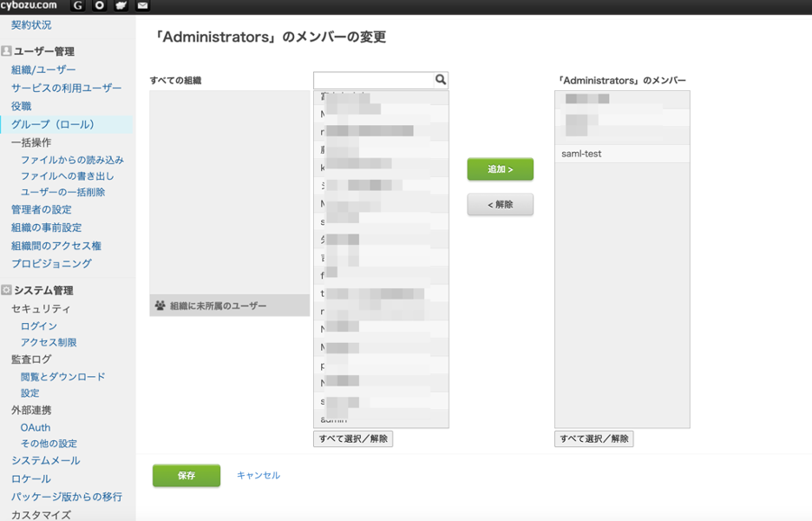
Task: Go to プロビジョニング in sidebar
Action: [x=51, y=263]
